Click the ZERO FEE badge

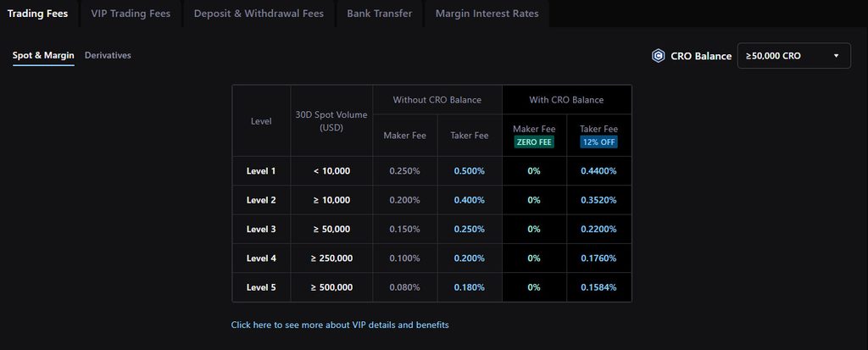tap(534, 142)
